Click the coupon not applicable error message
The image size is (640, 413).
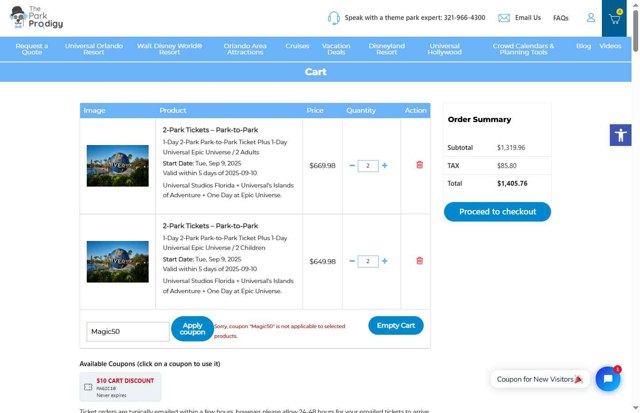[x=280, y=331]
